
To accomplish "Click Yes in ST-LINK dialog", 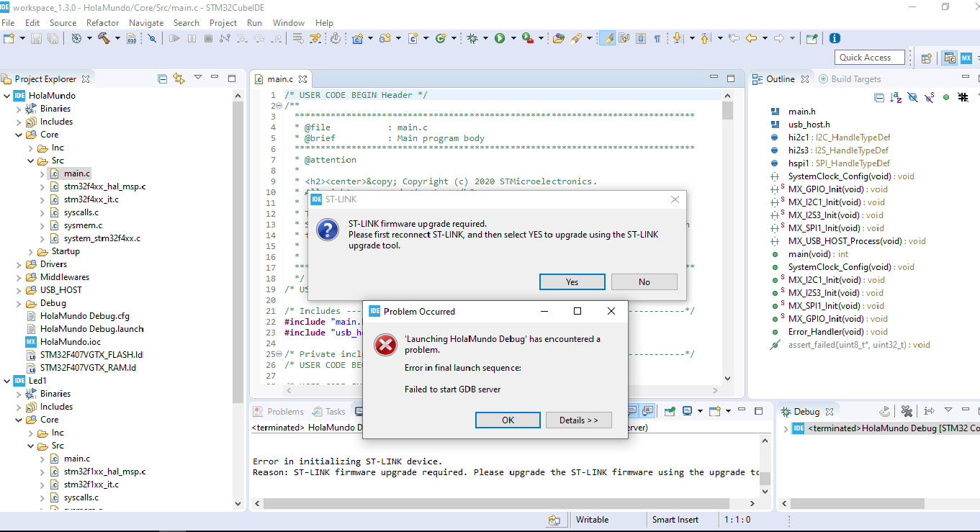I will [x=572, y=281].
